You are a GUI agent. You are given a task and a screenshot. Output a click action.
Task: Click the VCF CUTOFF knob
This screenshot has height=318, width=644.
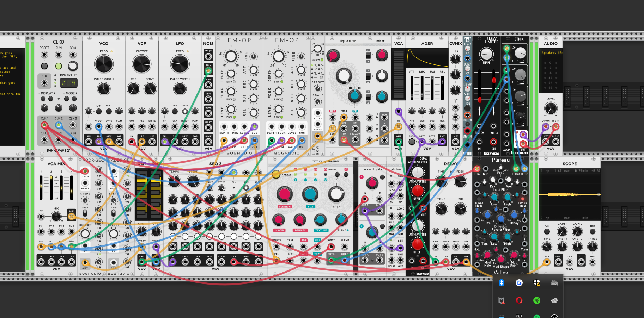point(142,64)
